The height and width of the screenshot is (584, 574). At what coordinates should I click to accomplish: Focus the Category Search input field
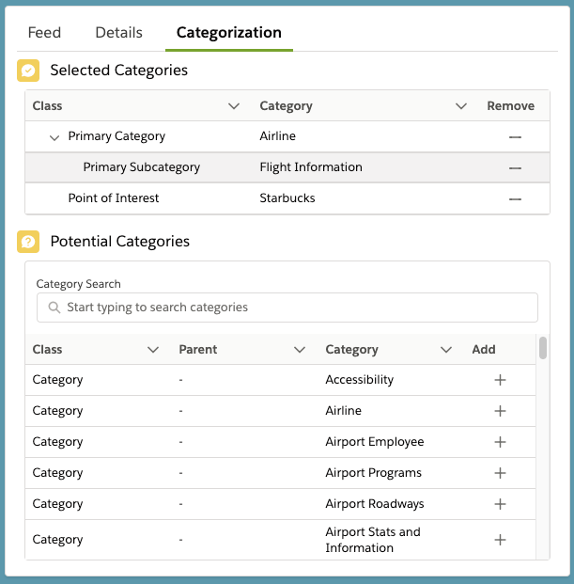287,307
